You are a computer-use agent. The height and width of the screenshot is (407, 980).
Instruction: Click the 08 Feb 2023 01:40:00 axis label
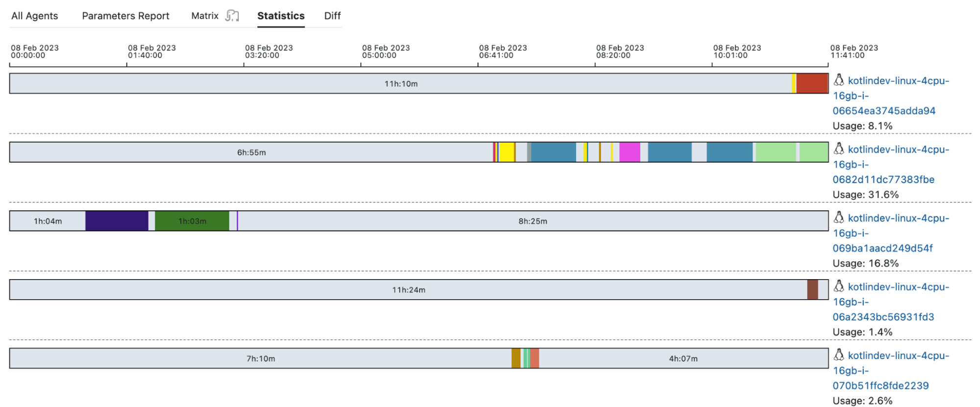pos(152,51)
